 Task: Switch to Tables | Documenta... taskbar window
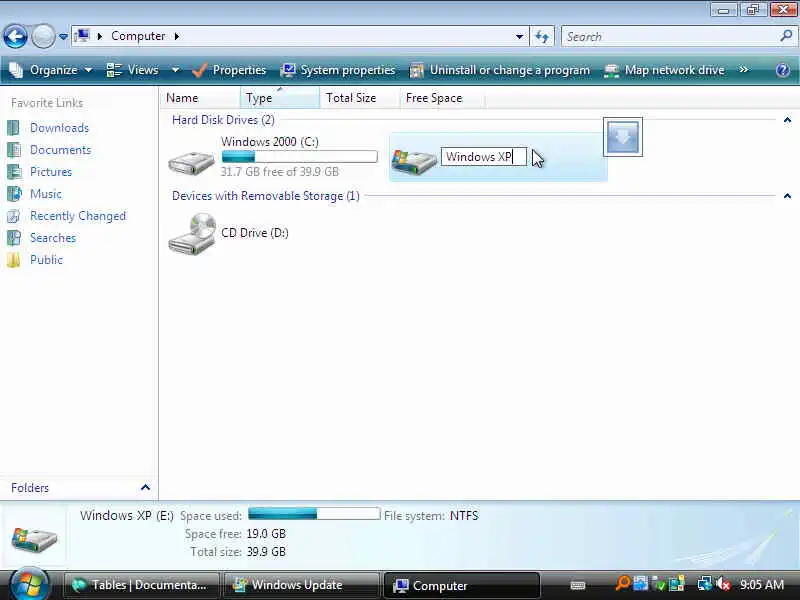[141, 585]
